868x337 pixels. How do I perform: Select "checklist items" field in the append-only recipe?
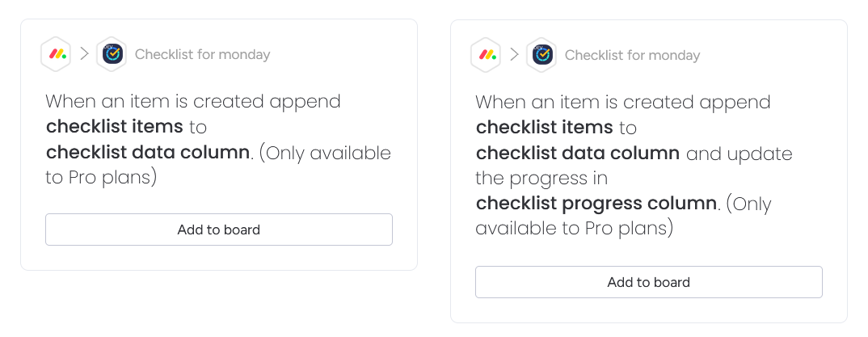115,127
